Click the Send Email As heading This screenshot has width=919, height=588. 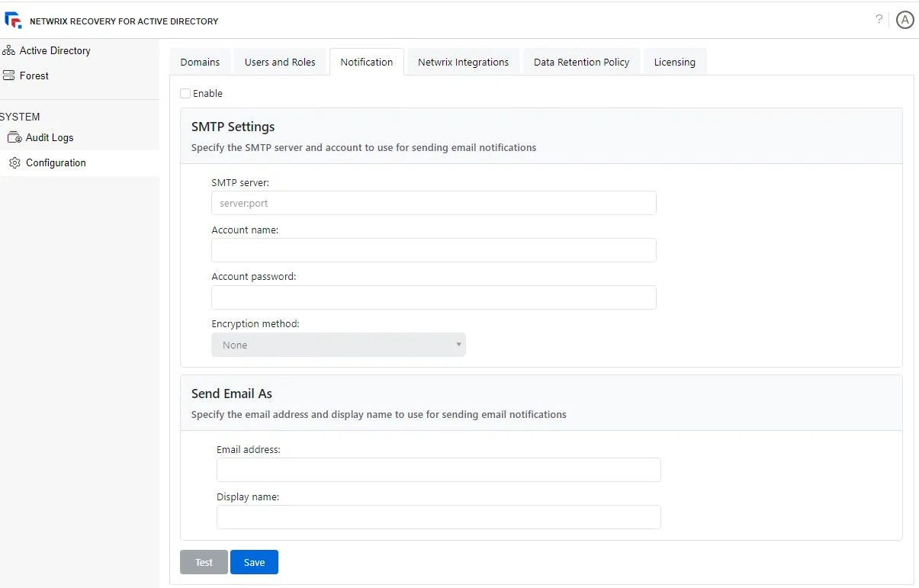pyautogui.click(x=232, y=394)
